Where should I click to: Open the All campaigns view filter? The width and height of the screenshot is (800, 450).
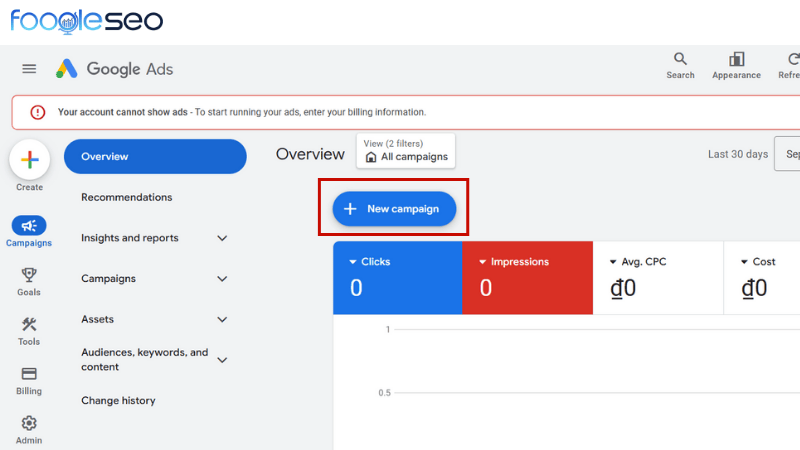point(406,151)
